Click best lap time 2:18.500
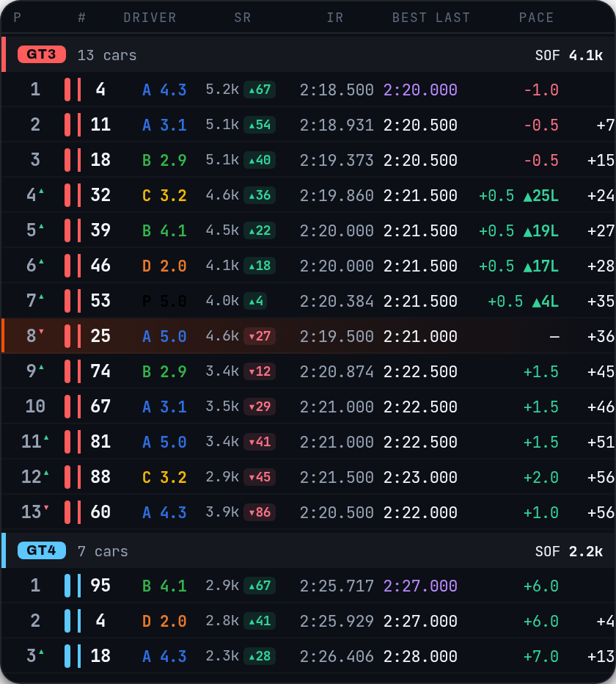Screen dimensions: 616x684 (337, 90)
